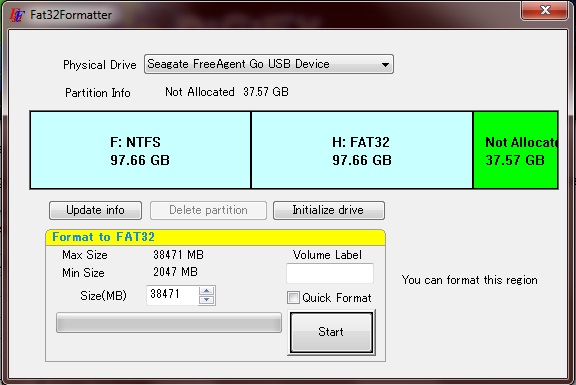Click the Delete partition button
This screenshot has height=385, width=576.
click(x=208, y=210)
